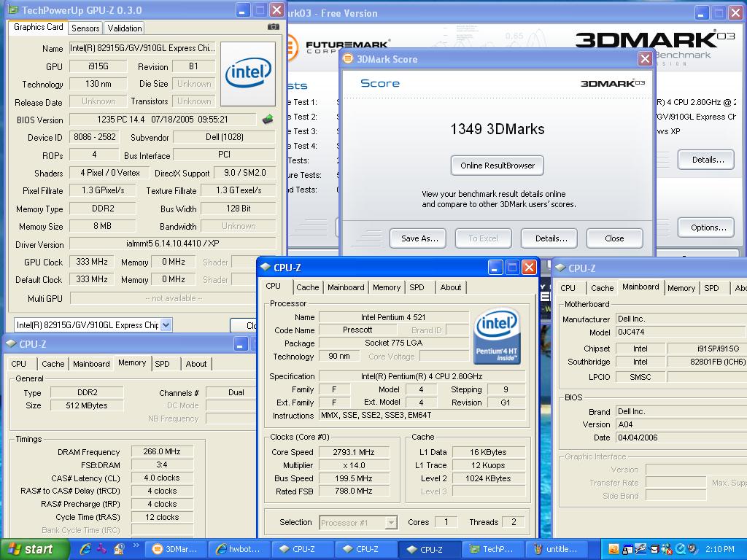The height and width of the screenshot is (560, 747).
Task: Click Options... button in 3DMark03 window
Action: click(708, 227)
